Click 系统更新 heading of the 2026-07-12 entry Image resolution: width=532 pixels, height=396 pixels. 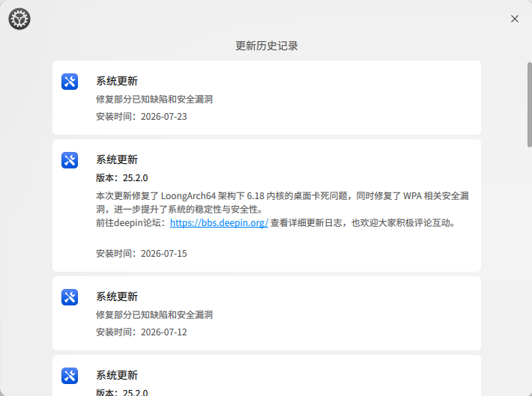click(117, 296)
